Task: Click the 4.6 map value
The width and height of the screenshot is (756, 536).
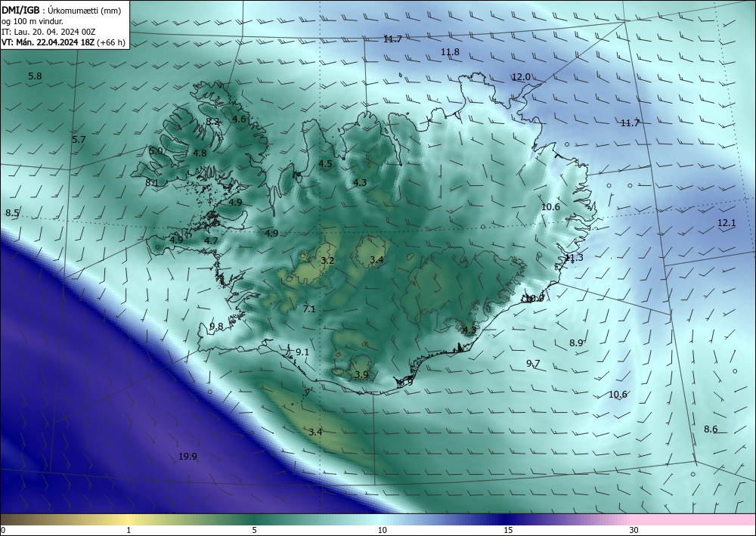Action: coord(239,119)
